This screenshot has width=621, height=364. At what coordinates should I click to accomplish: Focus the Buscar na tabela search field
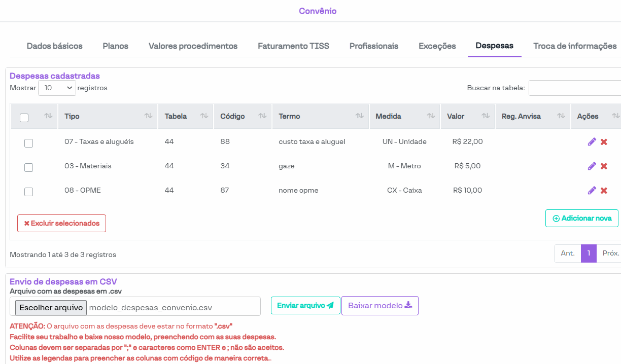click(x=574, y=88)
